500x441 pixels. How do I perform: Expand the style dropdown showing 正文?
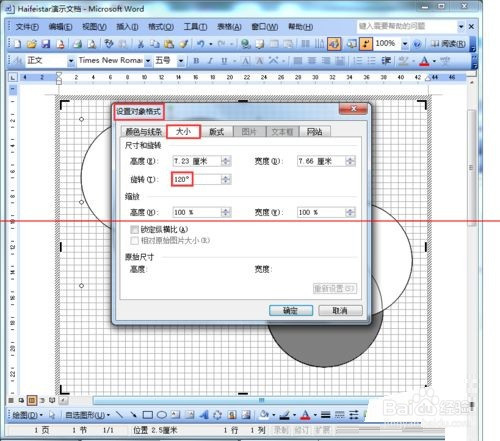coord(71,61)
